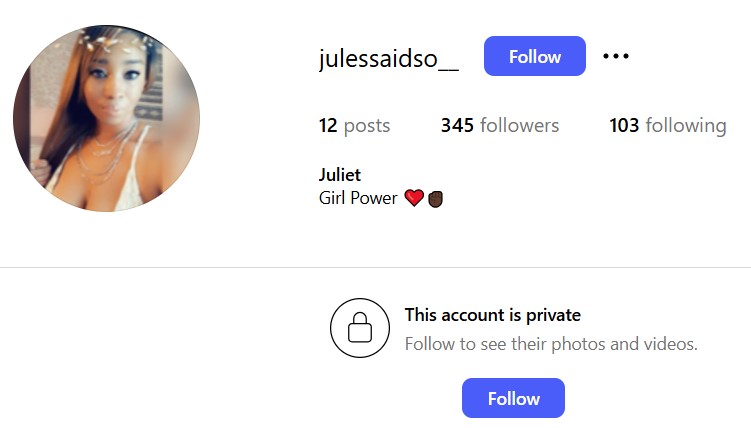Click the red heart emoji in bio
This screenshot has height=428, width=751.
(414, 197)
